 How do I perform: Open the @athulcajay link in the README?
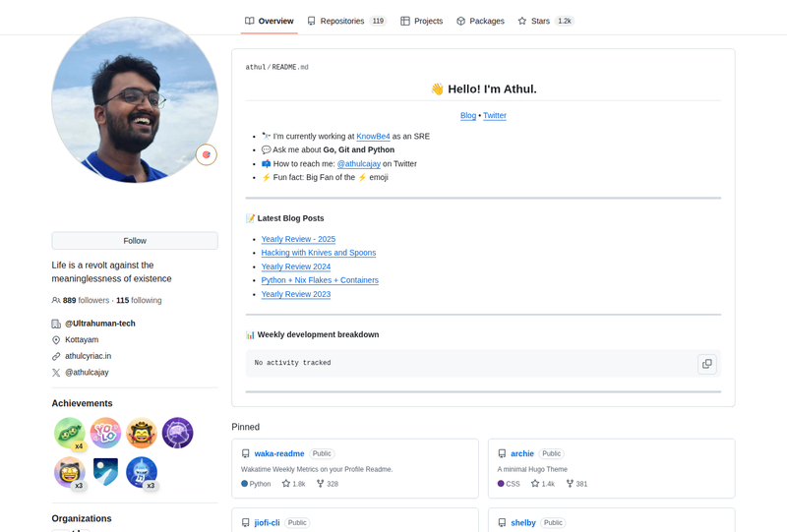coord(359,163)
